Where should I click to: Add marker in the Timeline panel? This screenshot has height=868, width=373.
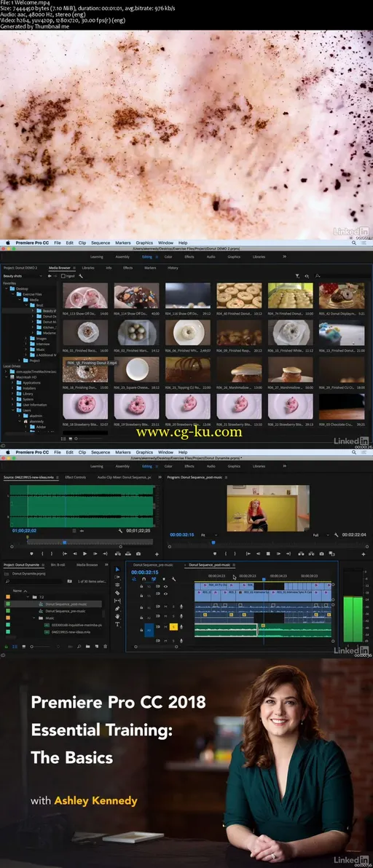tap(164, 579)
